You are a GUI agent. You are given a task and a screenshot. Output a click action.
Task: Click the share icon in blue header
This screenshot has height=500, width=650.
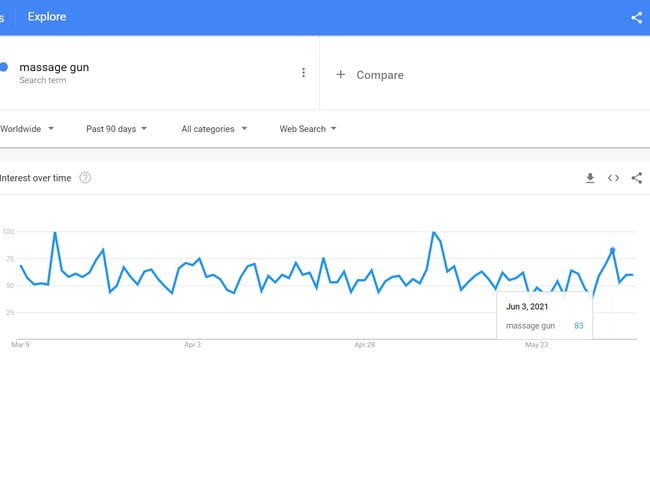pyautogui.click(x=637, y=18)
